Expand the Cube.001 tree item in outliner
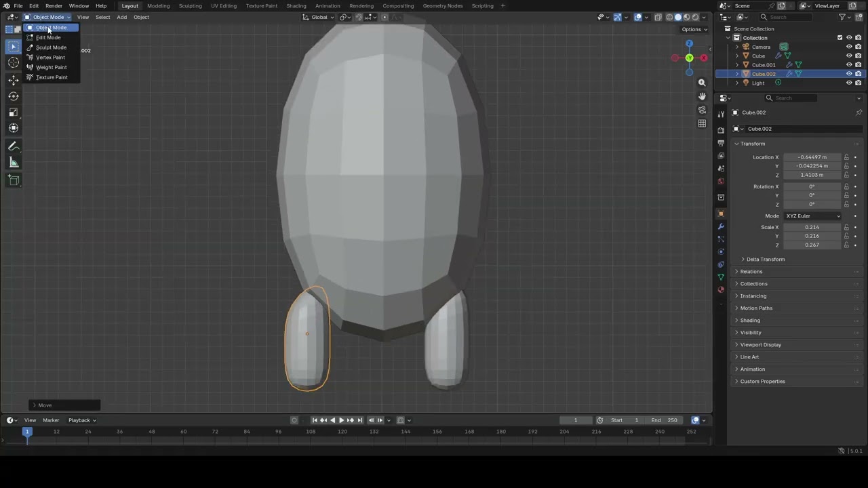868x488 pixels. (737, 65)
